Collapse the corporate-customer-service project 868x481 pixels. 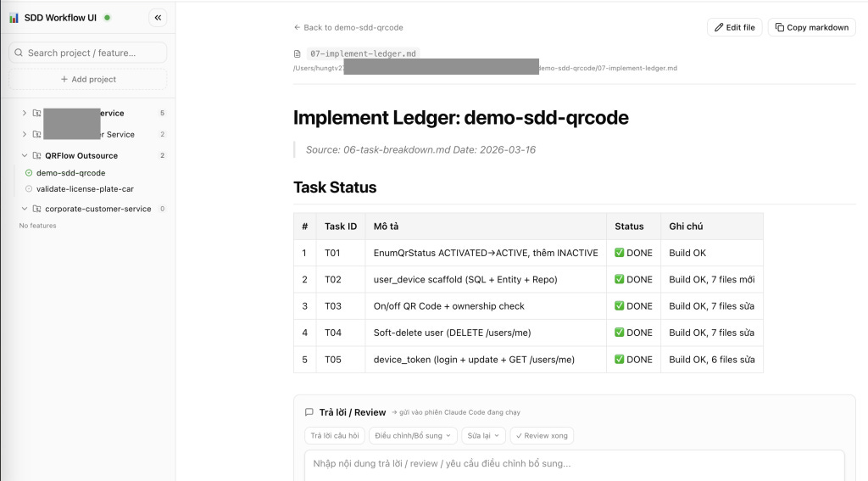click(25, 209)
